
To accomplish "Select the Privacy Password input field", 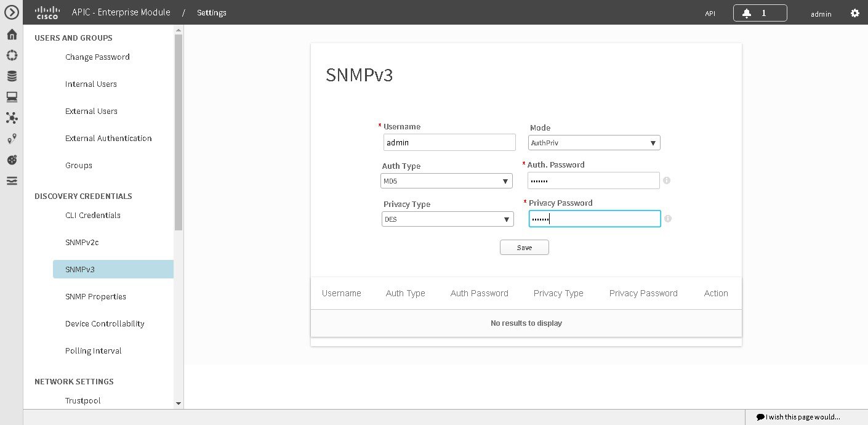I will 594,219.
